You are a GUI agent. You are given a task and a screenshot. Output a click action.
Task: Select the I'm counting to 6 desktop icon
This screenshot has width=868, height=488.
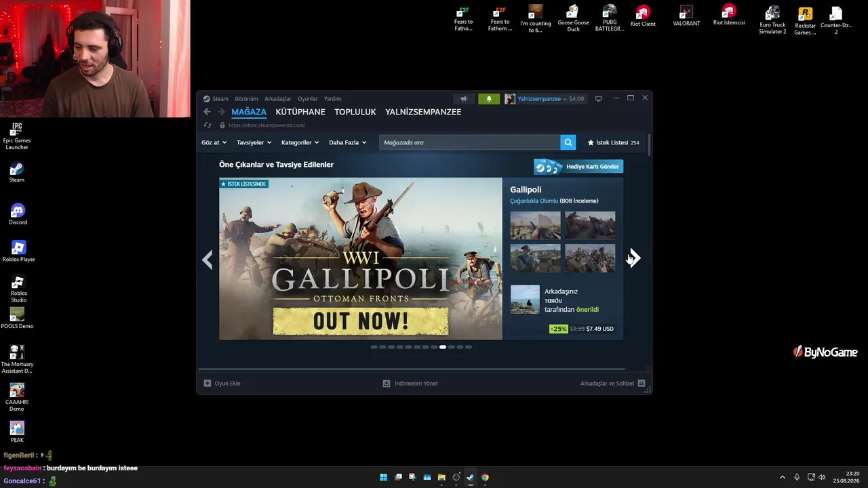[536, 19]
